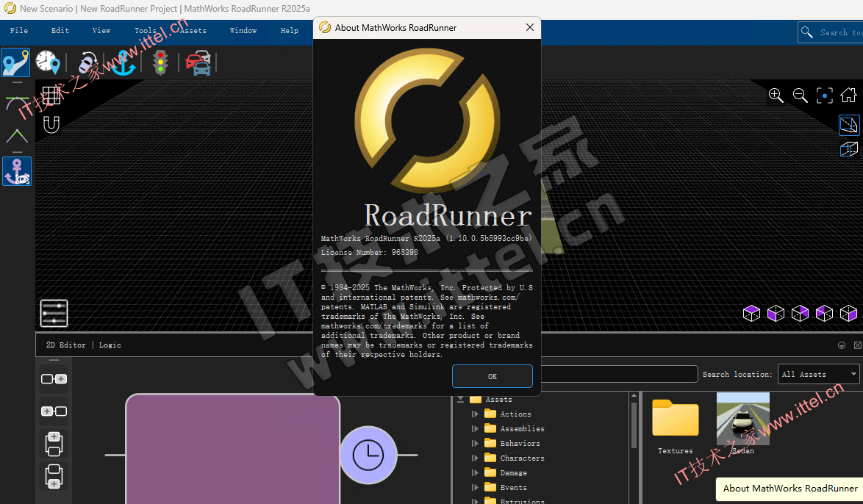Select the Damage folder in asset tree
This screenshot has width=863, height=504.
pos(514,472)
